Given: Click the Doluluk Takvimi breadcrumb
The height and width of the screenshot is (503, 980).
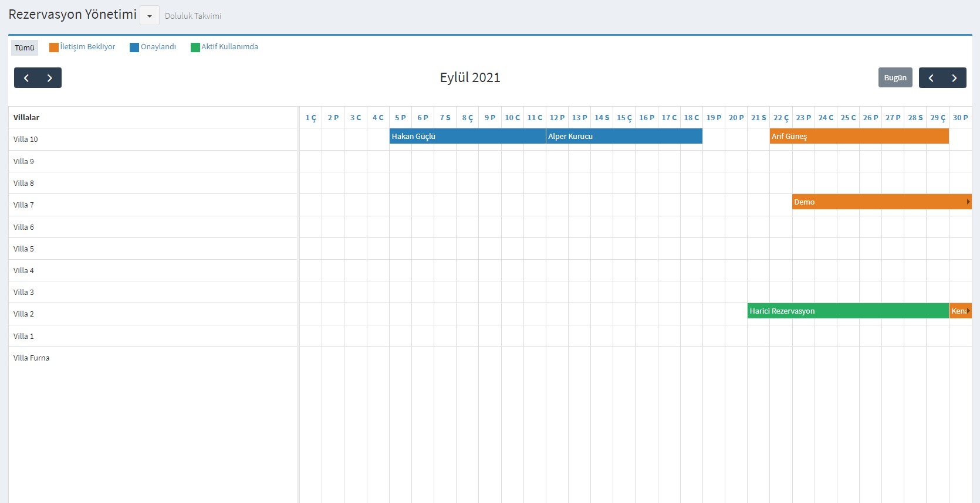Looking at the screenshot, I should pyautogui.click(x=193, y=16).
